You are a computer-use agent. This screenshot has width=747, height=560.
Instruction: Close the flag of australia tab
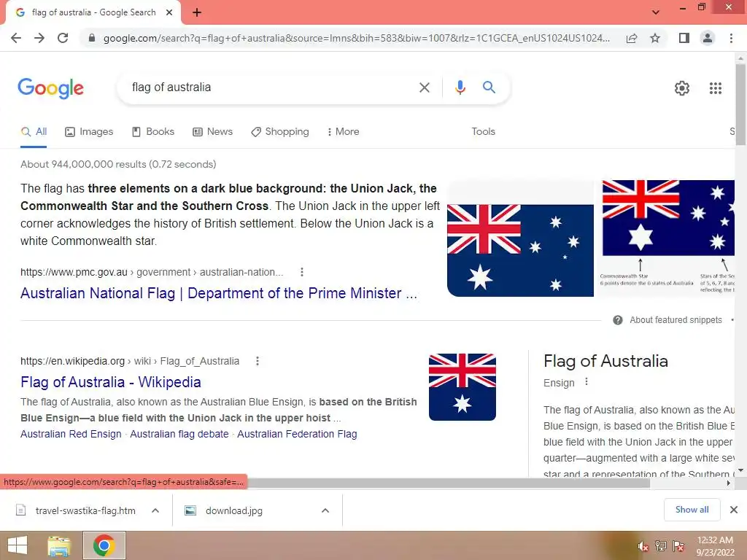click(x=169, y=12)
